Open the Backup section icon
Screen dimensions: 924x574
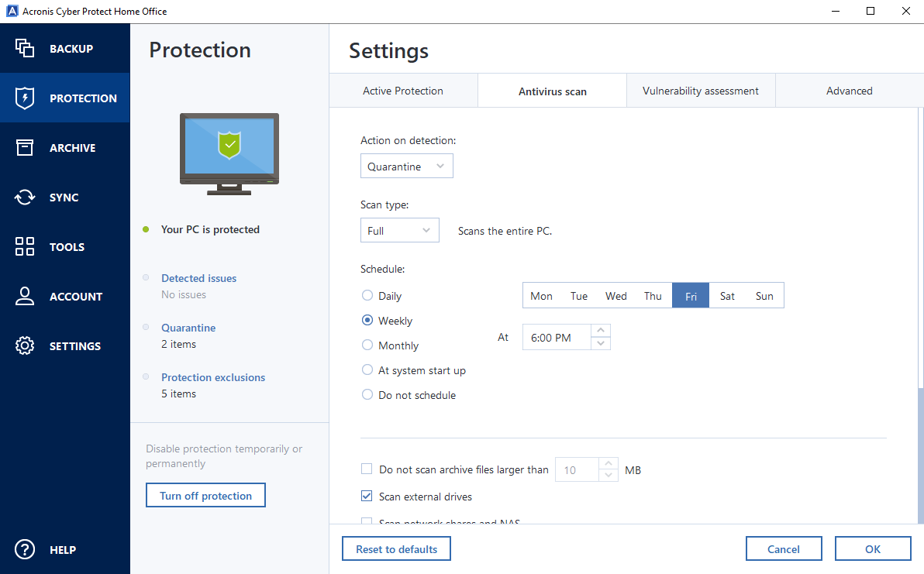coord(24,48)
